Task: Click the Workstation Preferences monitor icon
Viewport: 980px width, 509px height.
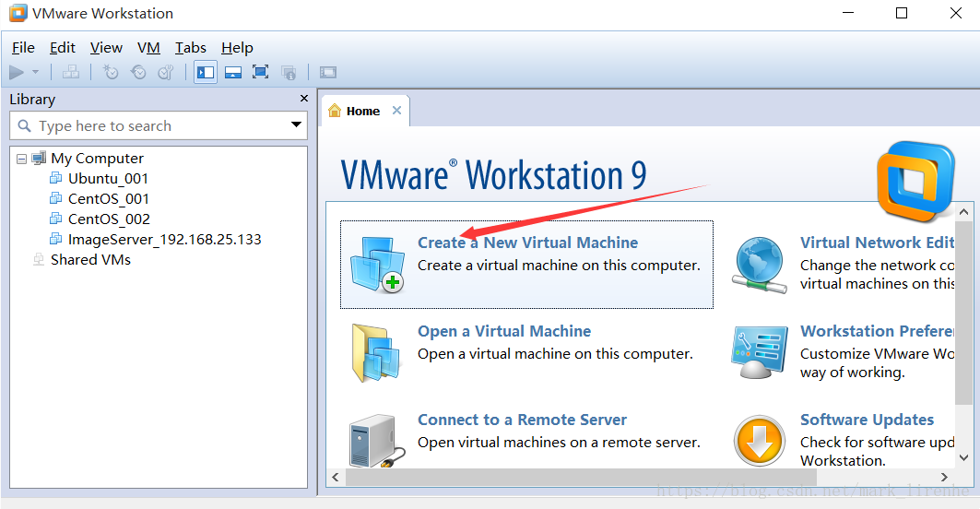Action: pos(759,352)
